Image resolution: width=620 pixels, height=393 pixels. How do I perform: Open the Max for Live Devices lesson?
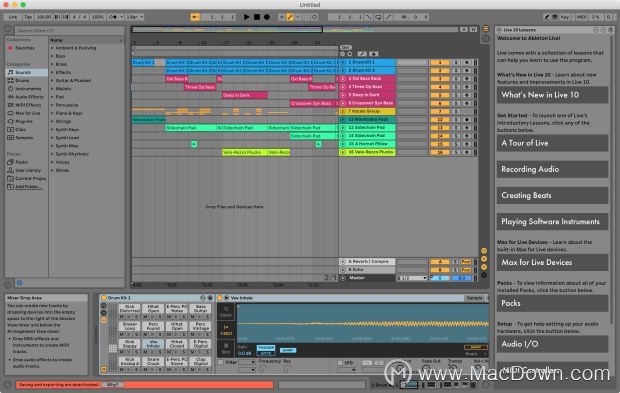[x=552, y=263]
